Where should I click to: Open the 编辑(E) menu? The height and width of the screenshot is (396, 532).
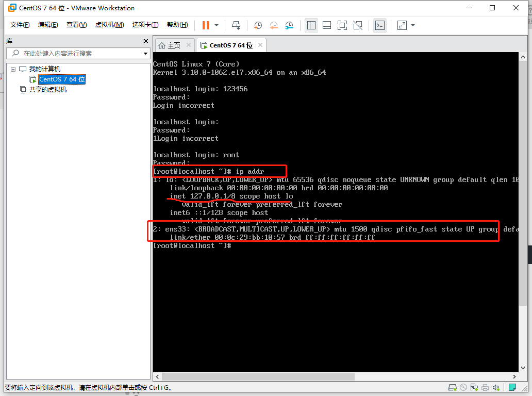pyautogui.click(x=48, y=25)
